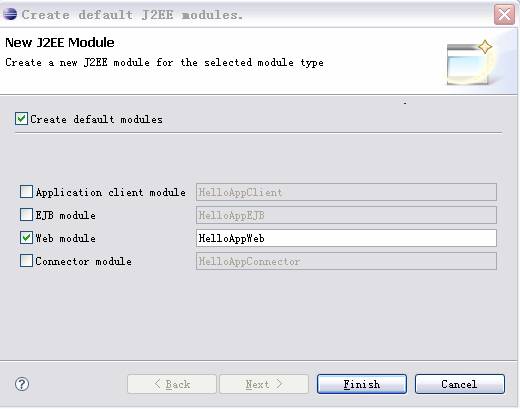
Task: Enable the Application client module checkbox
Action: pyautogui.click(x=26, y=192)
